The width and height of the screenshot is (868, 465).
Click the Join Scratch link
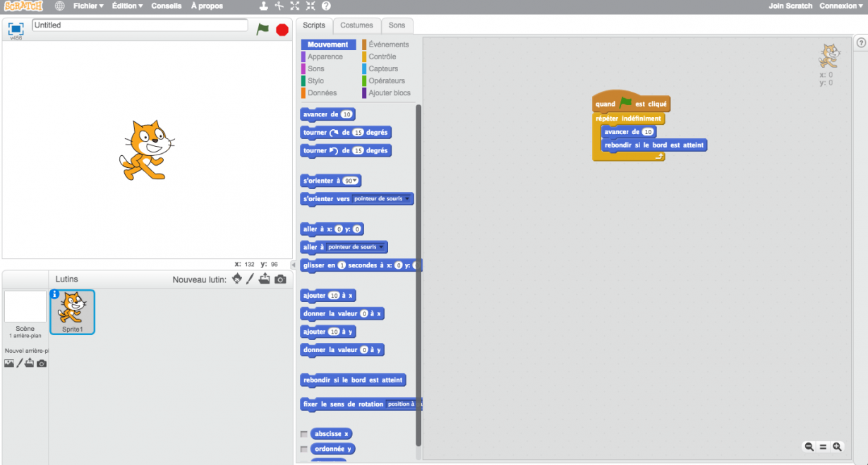pyautogui.click(x=790, y=6)
